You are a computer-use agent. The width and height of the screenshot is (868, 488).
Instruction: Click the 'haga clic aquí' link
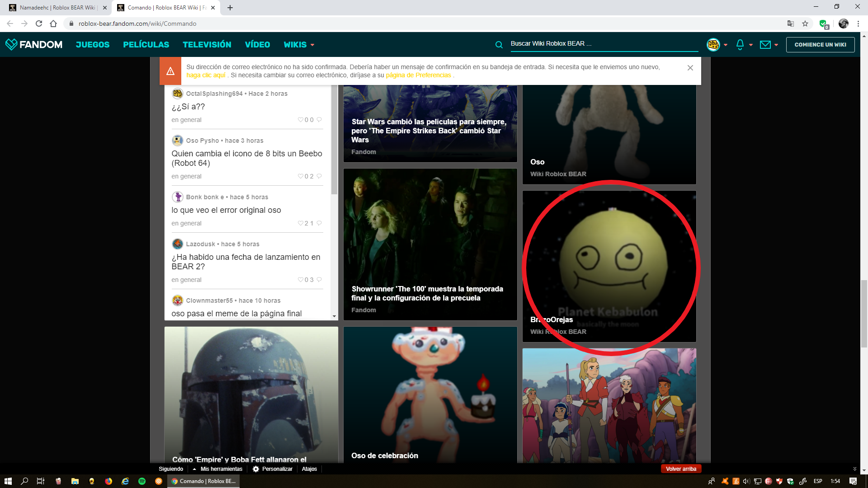pyautogui.click(x=206, y=75)
